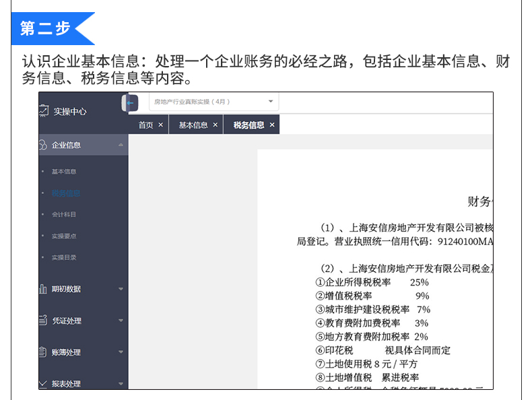Screen dimensions: 532x400
Task: Click the 企业所得税税率 25% line
Action: coord(372,282)
